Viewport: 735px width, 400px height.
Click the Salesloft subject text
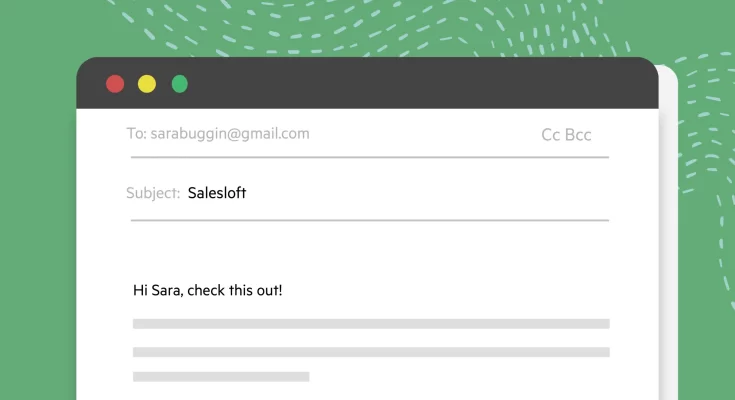tap(217, 193)
